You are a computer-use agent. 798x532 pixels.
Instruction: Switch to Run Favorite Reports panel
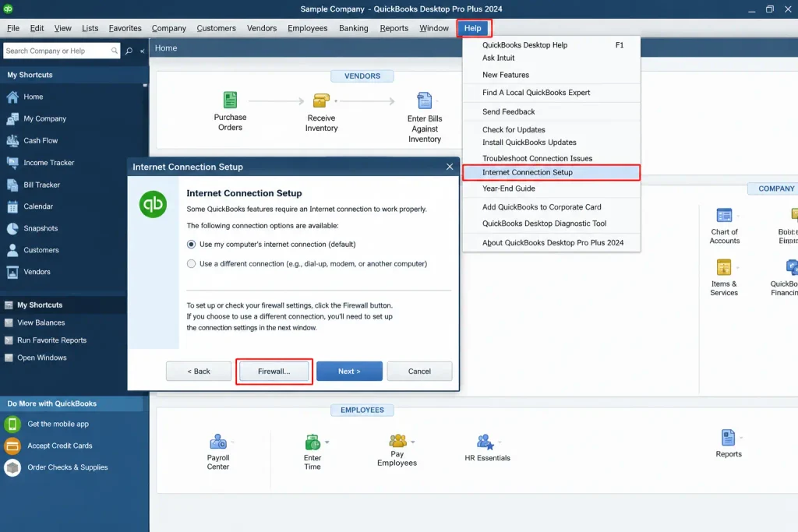[51, 340]
